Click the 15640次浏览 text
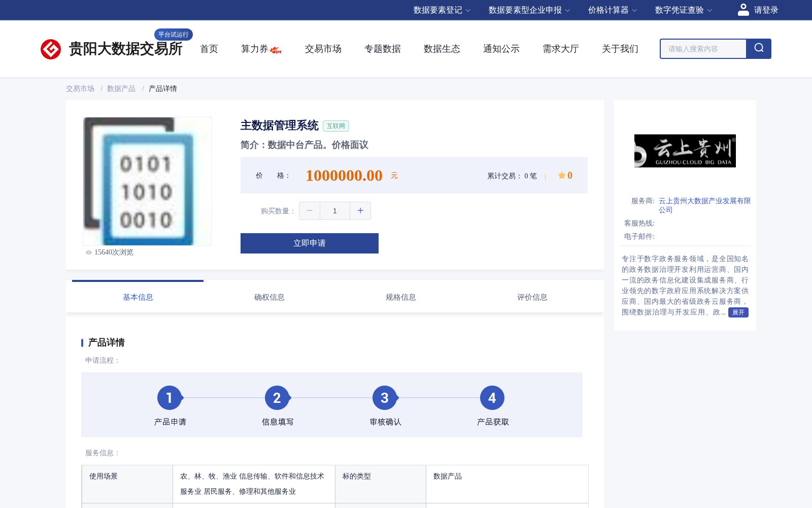The width and height of the screenshot is (812, 508). (x=114, y=252)
